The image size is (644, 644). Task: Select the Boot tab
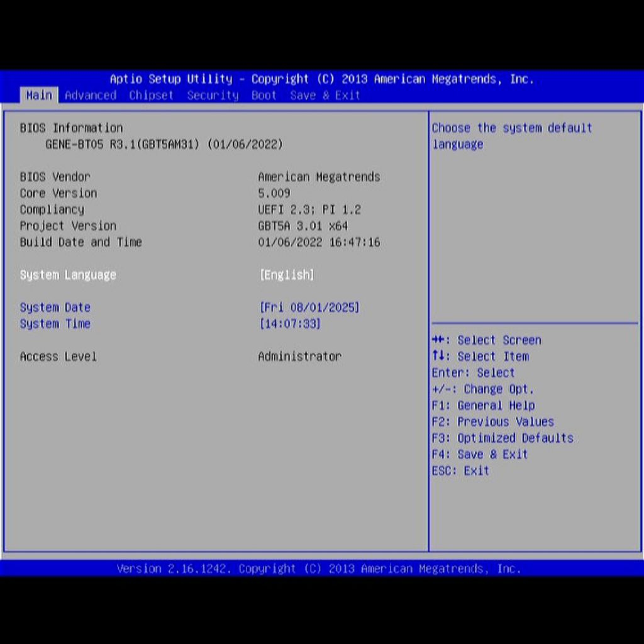[264, 96]
